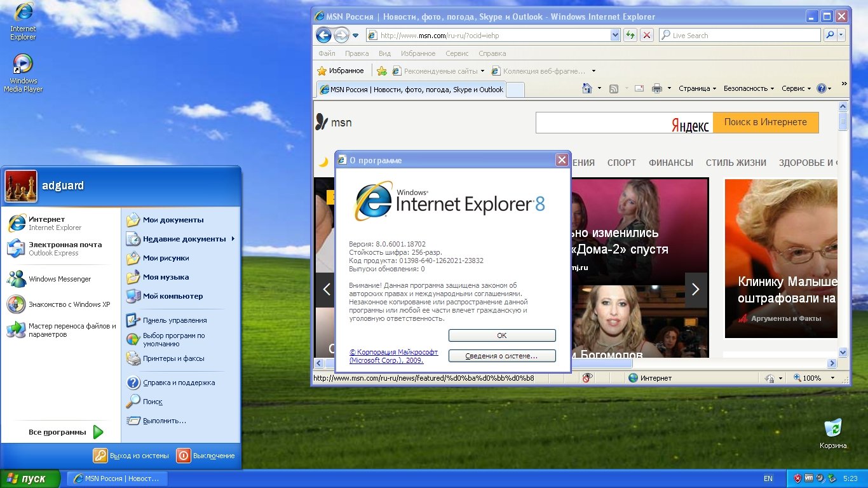Click the Windows Media Player desktop icon
Screen dimensions: 868x488
23,65
